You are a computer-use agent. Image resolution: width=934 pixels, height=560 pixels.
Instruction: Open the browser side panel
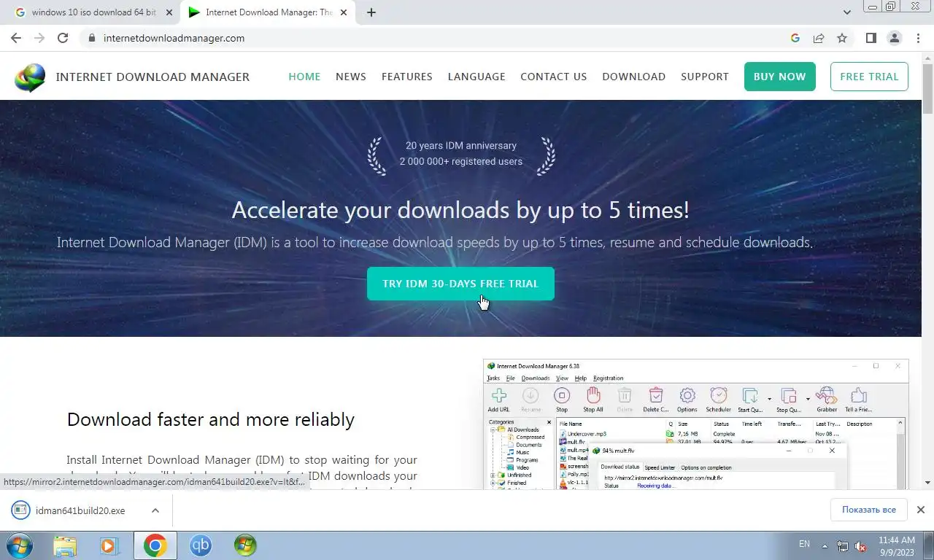pyautogui.click(x=871, y=38)
